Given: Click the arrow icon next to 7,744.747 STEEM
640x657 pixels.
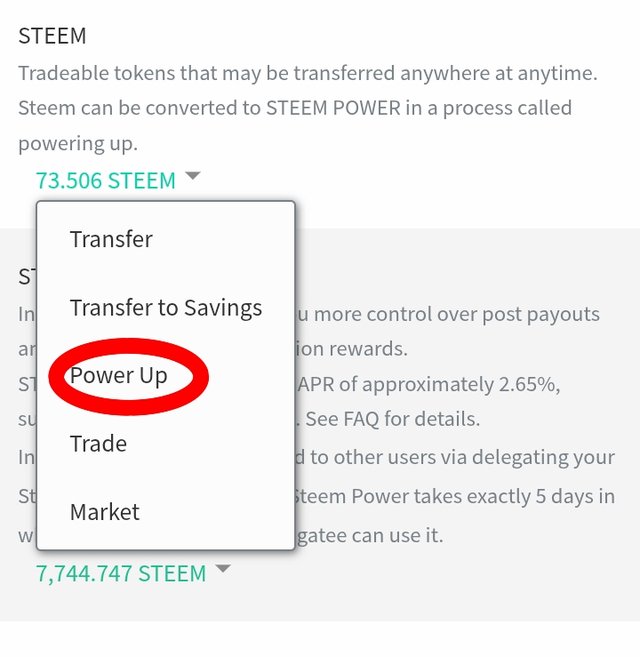Looking at the screenshot, I should 223,570.
